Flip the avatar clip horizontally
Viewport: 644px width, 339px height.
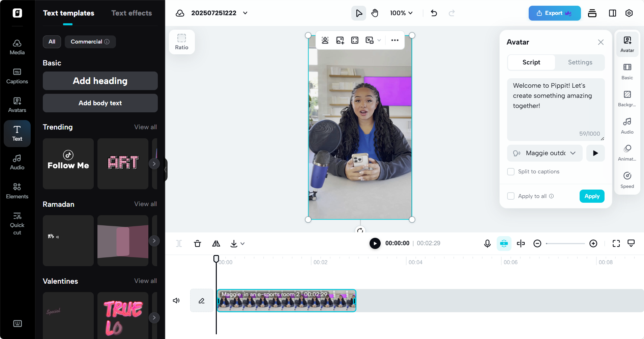click(215, 243)
